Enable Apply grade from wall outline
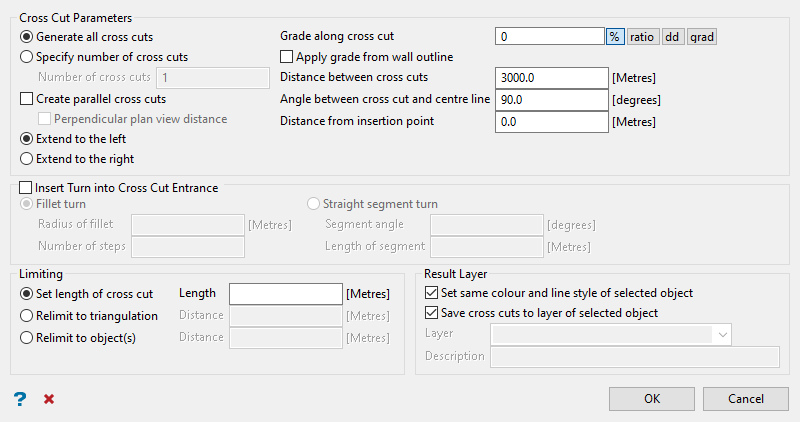This screenshot has height=422, width=800. (x=287, y=57)
